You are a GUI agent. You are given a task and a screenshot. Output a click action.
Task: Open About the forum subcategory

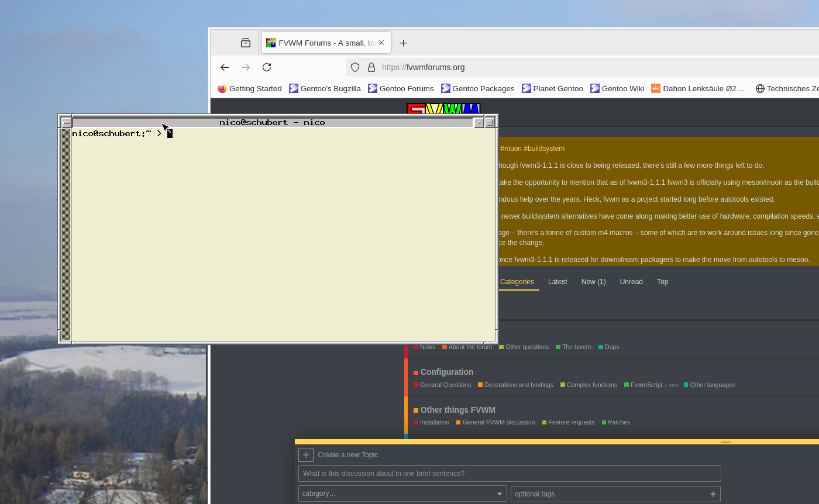pos(467,347)
